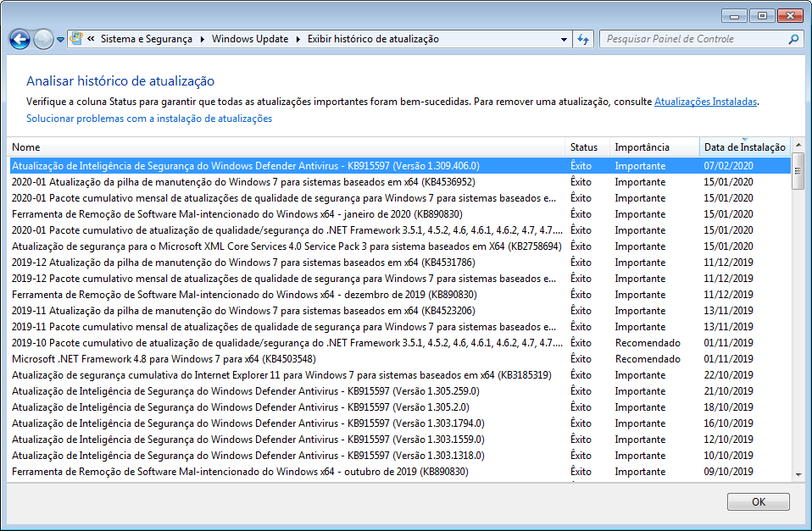Click the vertical scrollbar thumb of the list
The image size is (812, 531).
click(798, 171)
